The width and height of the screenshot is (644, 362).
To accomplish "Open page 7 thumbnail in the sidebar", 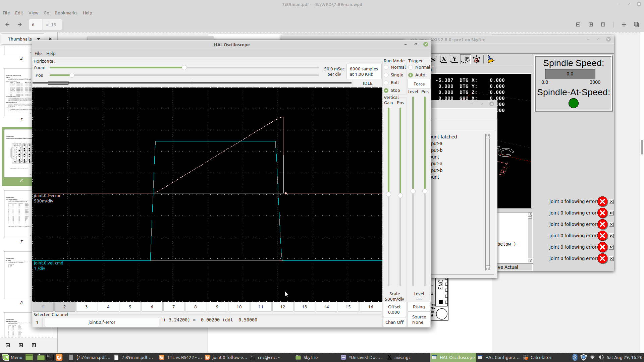I will tap(18, 214).
